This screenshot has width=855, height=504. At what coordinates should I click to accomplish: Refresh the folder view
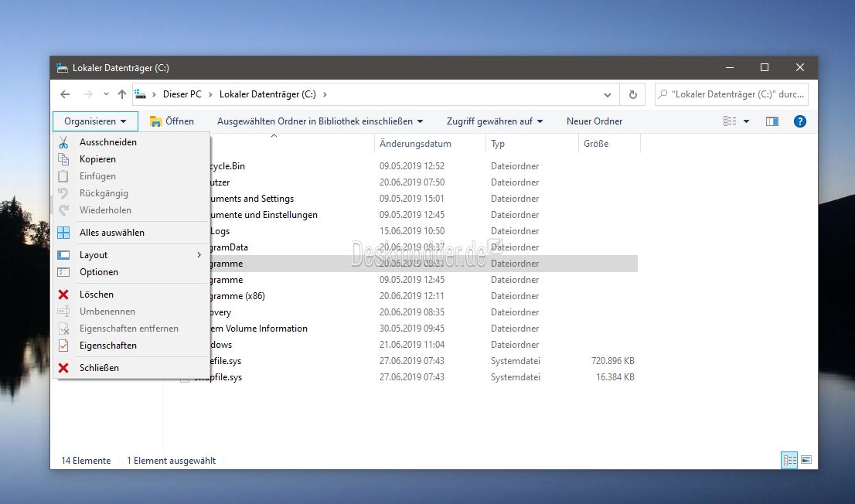pos(632,94)
